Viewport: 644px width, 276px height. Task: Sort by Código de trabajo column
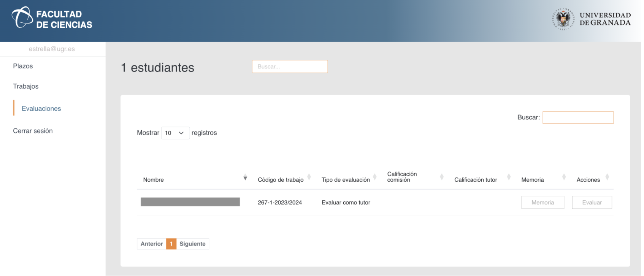(x=309, y=177)
